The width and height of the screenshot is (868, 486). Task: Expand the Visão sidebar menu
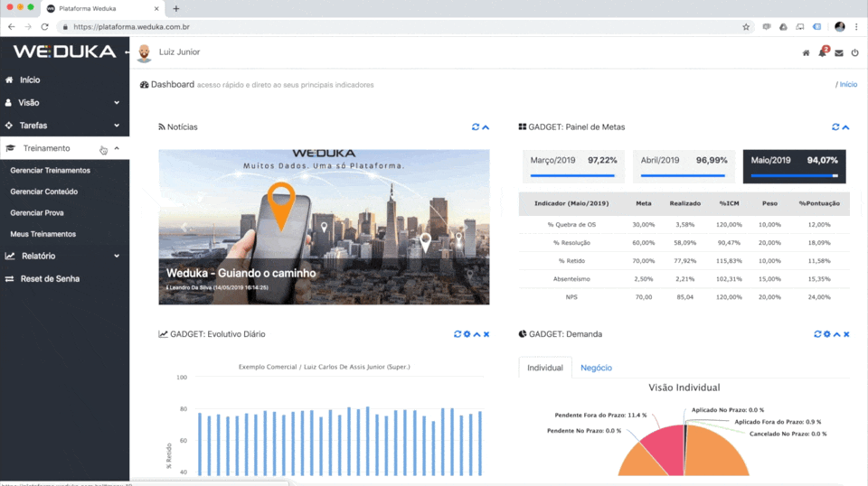pos(65,102)
